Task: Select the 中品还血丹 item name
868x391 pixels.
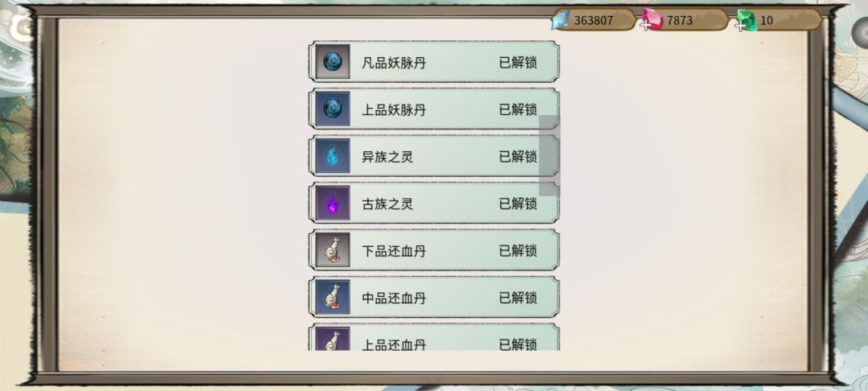Action: [x=394, y=298]
